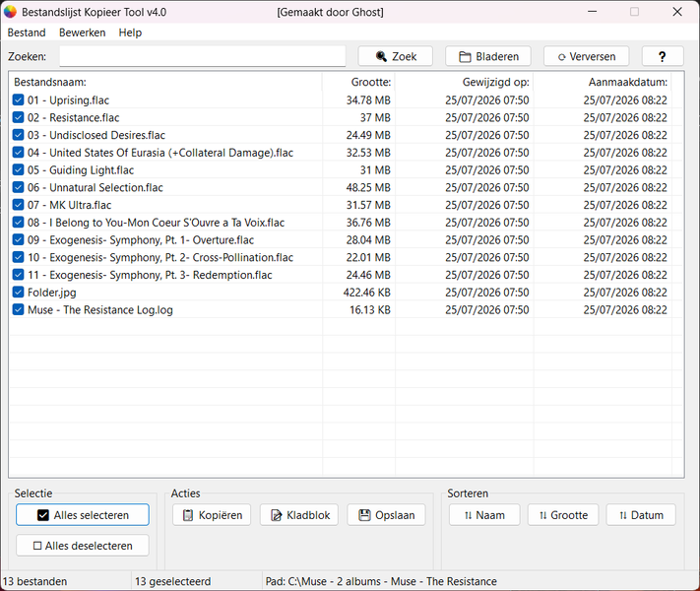Toggle 08 - I Belong to You checkbox
Viewport: 700px width, 591px height.
19,222
